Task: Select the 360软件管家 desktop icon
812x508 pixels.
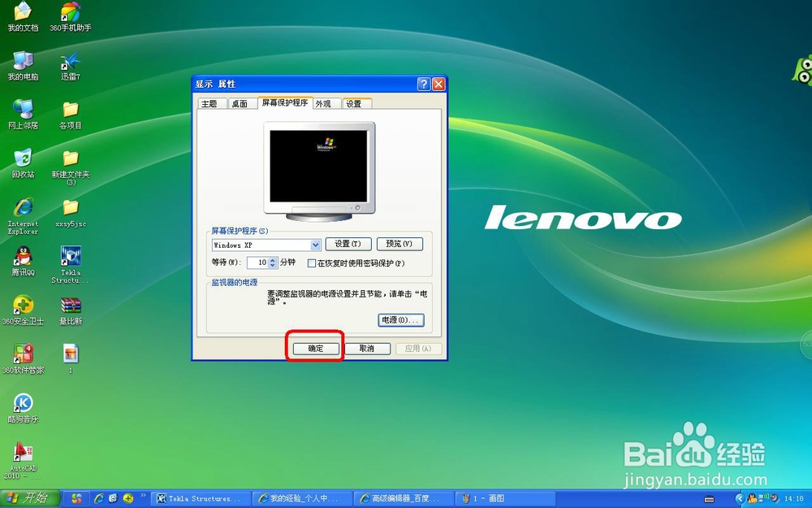Action: (x=23, y=358)
